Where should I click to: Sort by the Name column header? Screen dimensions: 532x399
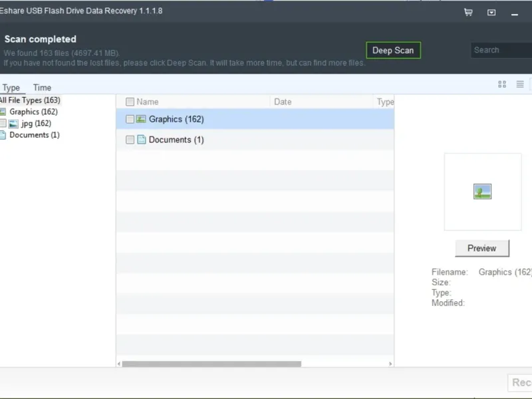click(x=148, y=102)
